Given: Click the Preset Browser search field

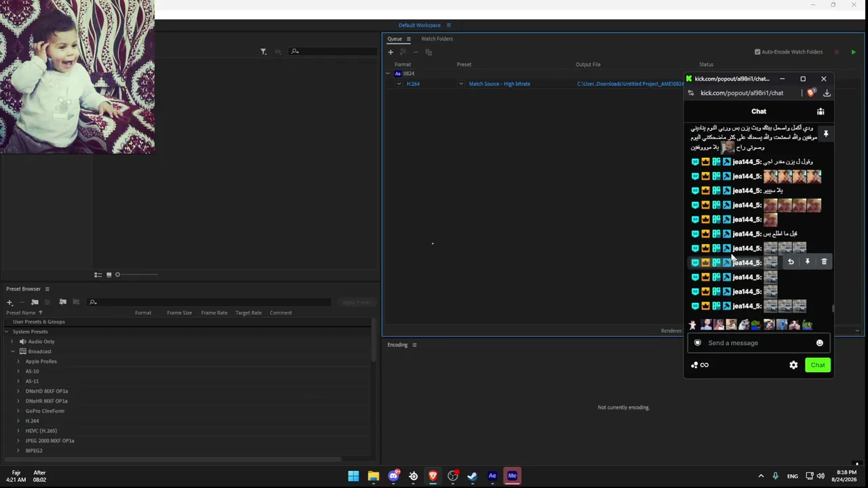Looking at the screenshot, I should pos(210,302).
